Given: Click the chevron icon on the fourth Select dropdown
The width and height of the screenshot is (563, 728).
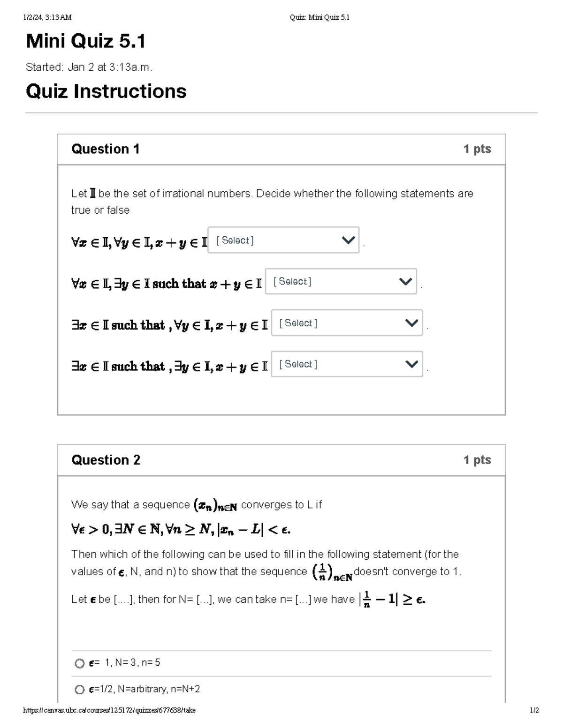Looking at the screenshot, I should tap(411, 364).
